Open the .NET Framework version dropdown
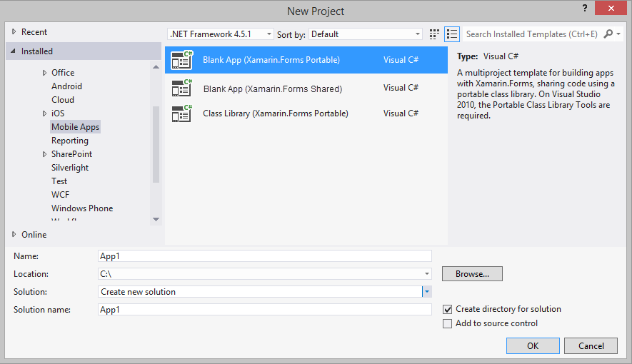The image size is (632, 364). [221, 34]
